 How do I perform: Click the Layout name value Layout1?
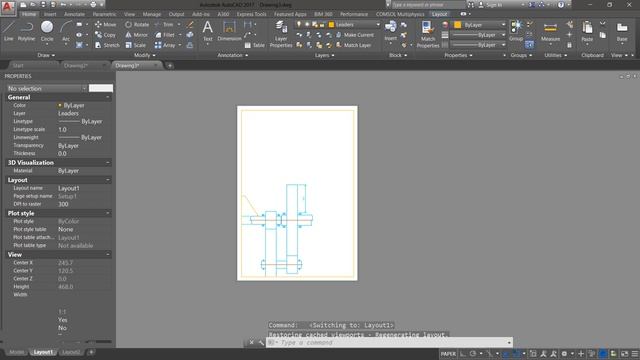coord(69,188)
